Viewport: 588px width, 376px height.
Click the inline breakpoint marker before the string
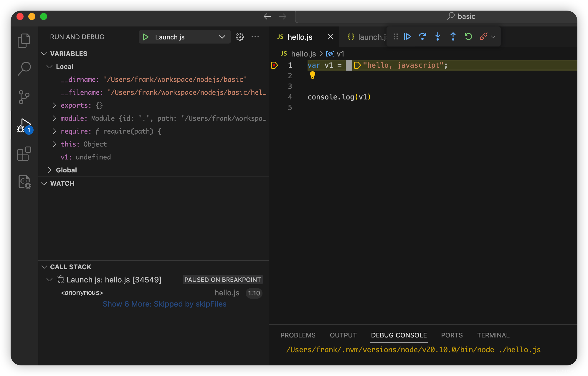(357, 65)
